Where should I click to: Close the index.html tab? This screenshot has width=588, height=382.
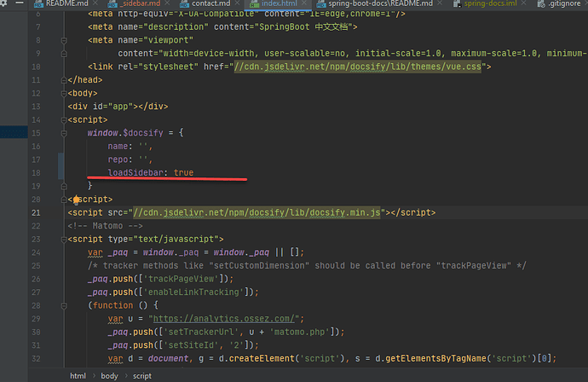(x=304, y=3)
